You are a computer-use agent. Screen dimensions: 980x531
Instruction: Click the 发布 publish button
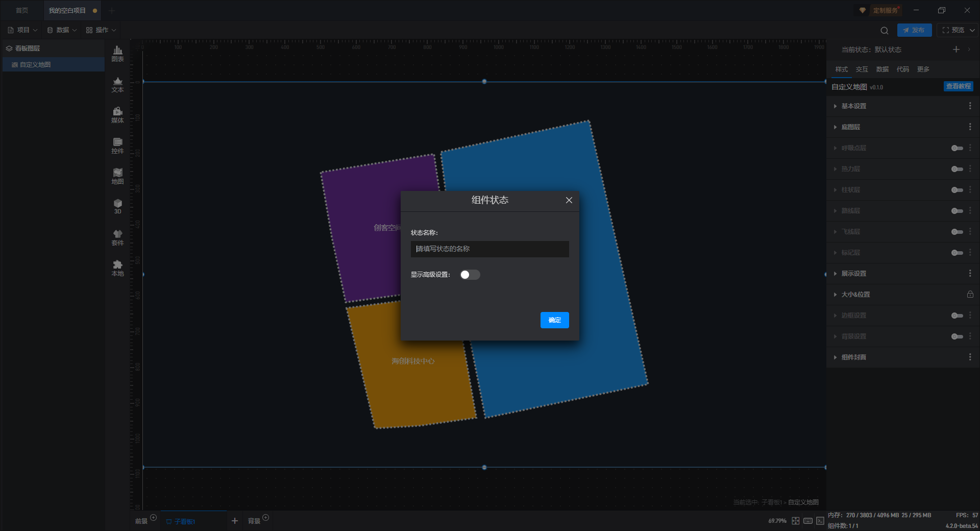coord(914,30)
